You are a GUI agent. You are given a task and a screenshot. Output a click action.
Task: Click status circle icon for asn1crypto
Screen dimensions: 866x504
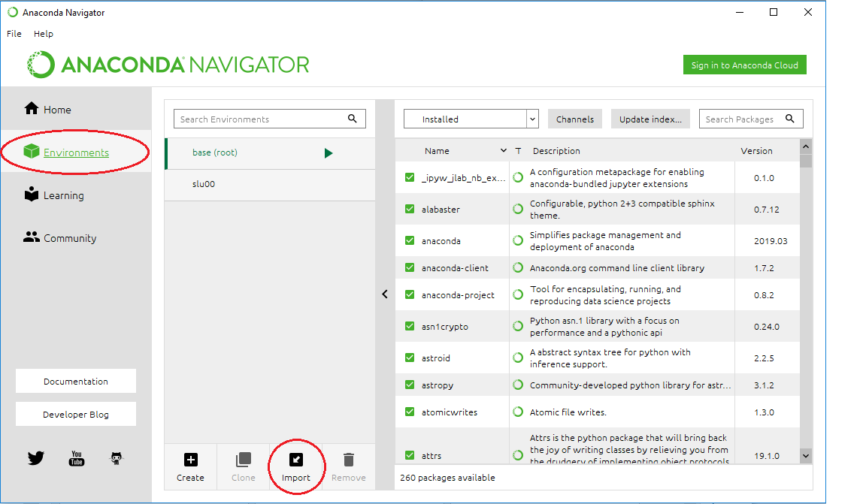coord(518,326)
